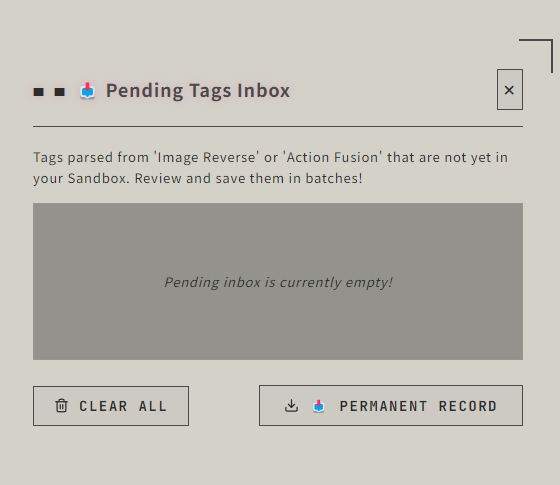Click the Pending Tags Inbox title
560x485 pixels.
point(198,91)
